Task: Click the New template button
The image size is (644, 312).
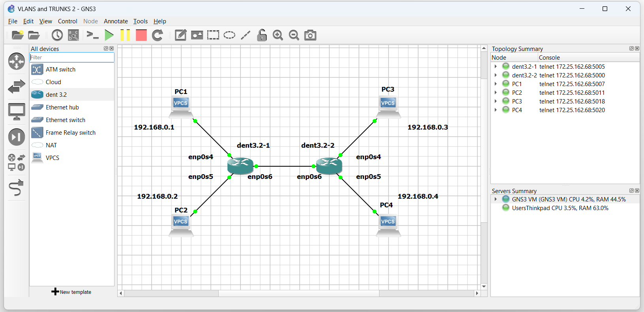Action: [x=71, y=292]
